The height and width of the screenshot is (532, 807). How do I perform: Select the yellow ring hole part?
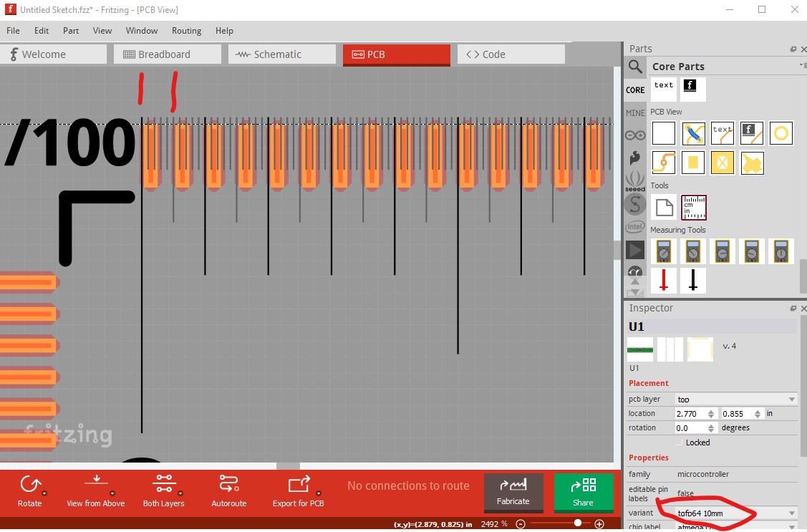[x=781, y=133]
